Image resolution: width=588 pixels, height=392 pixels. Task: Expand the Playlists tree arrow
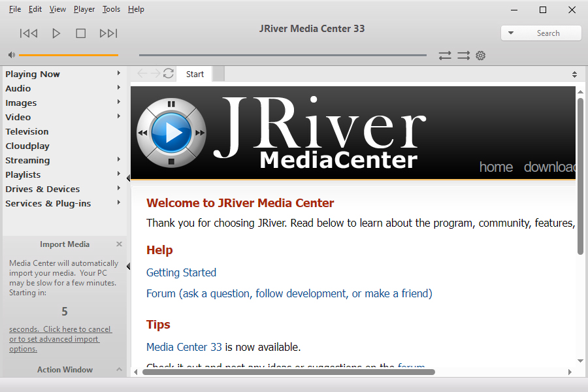point(118,174)
